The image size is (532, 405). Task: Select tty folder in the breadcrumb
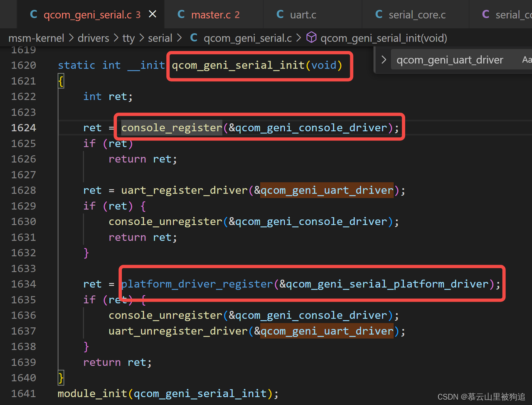click(128, 38)
